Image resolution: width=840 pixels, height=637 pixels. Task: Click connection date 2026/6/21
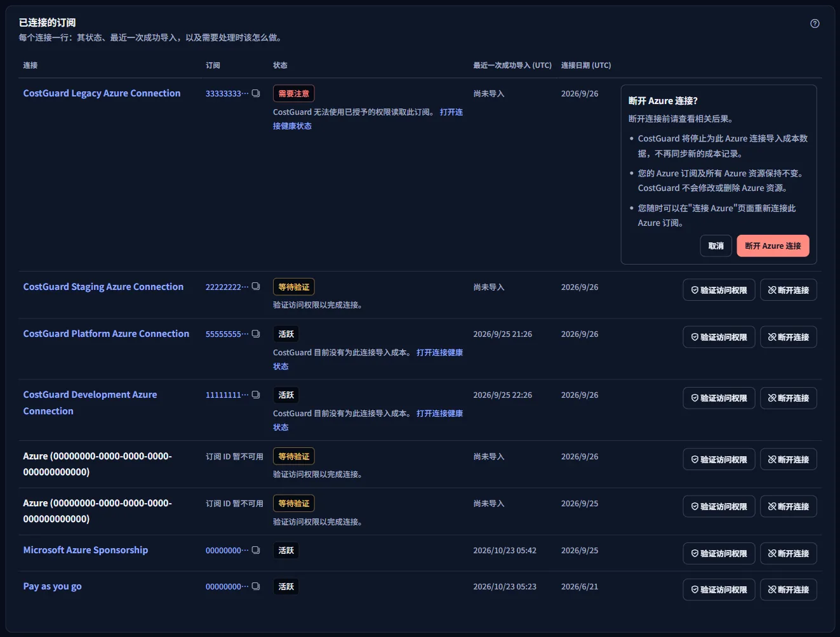click(579, 587)
